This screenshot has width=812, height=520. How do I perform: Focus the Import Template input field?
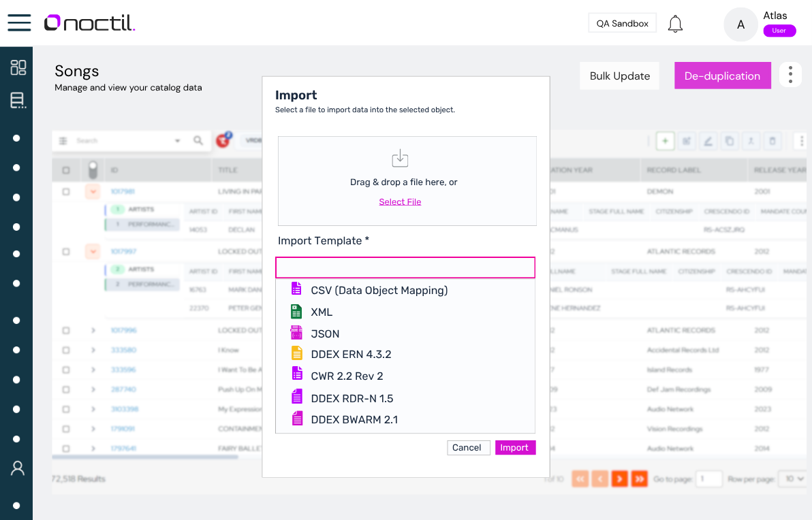(405, 267)
